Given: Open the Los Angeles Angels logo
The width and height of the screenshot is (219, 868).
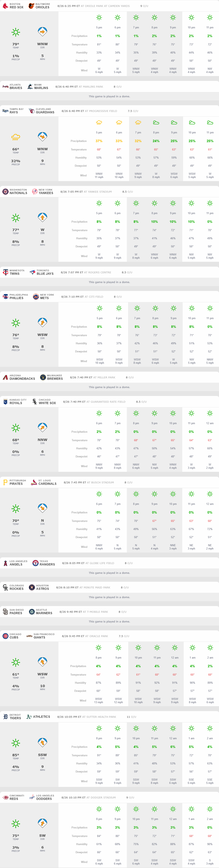Looking at the screenshot, I should [x=5, y=563].
